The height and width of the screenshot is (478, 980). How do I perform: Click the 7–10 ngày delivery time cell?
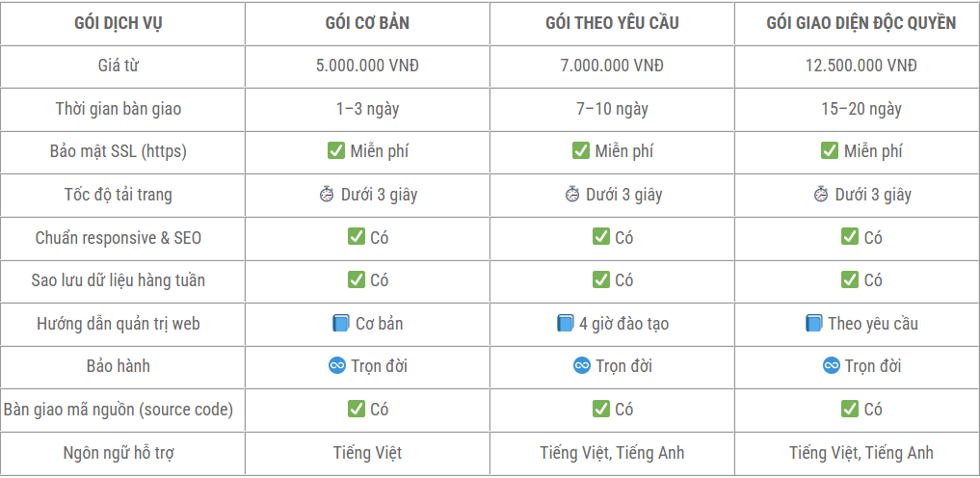pos(612,109)
